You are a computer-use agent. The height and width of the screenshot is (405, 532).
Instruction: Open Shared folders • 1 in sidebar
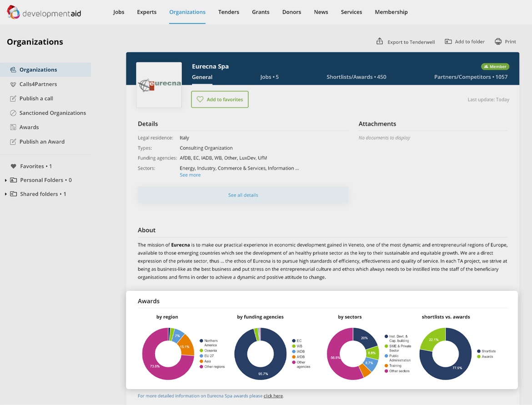coord(43,194)
